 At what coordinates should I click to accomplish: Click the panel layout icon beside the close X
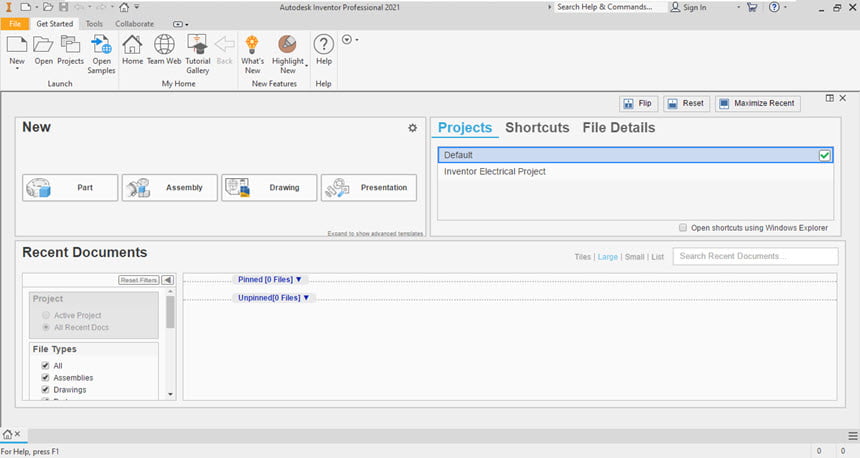[x=829, y=98]
